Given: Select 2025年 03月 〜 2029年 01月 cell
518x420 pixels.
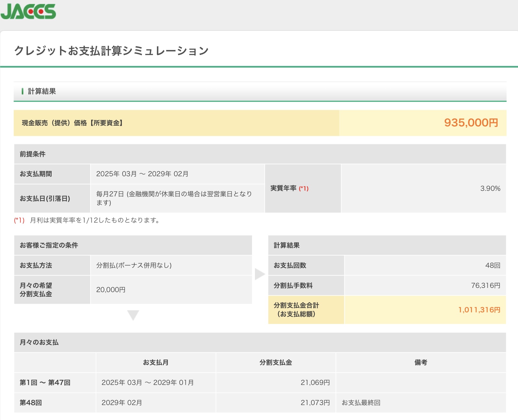Looking at the screenshot, I should tap(148, 383).
